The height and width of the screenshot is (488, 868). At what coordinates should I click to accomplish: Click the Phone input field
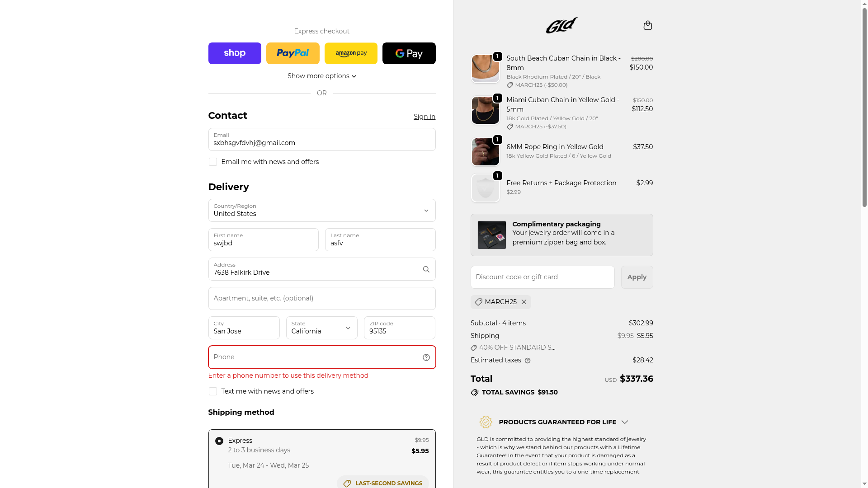[314, 357]
